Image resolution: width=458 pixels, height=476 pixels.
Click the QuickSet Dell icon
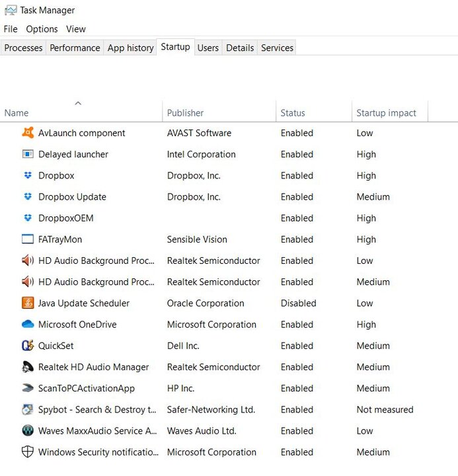point(28,346)
